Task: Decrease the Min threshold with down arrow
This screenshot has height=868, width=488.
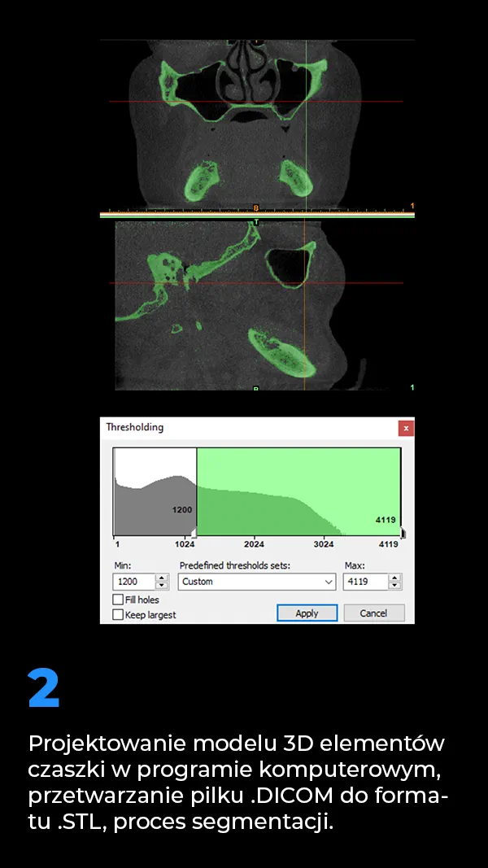Action: (162, 586)
